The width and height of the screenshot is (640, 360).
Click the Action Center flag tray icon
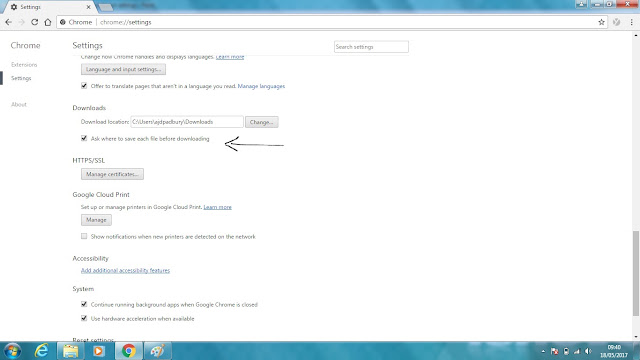554,351
